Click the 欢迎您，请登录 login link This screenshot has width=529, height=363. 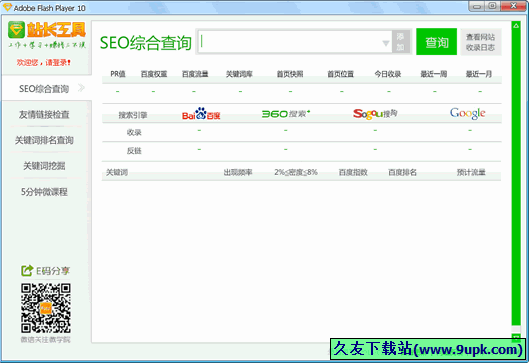44,62
